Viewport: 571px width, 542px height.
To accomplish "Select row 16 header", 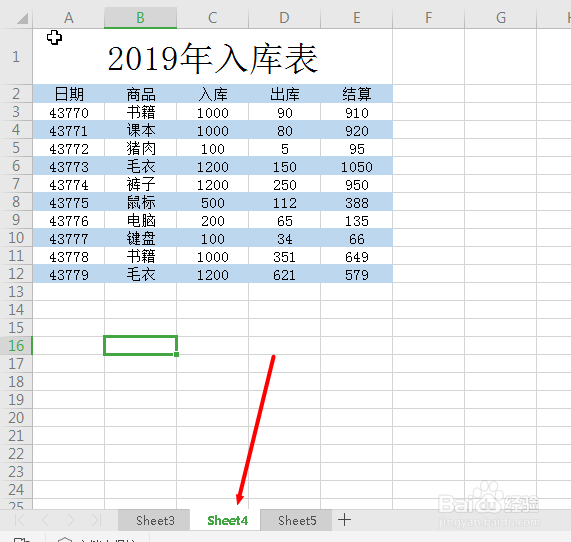I will (16, 345).
